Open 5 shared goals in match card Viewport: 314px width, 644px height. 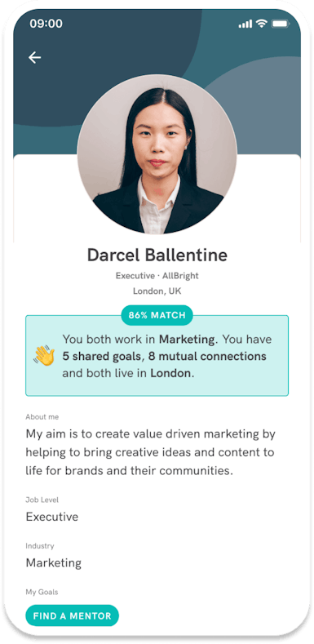(102, 356)
